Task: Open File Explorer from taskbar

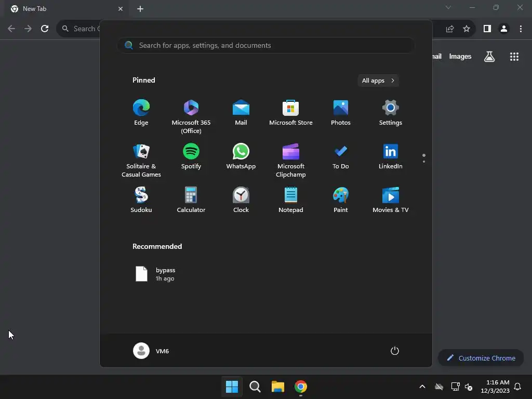Action: [x=278, y=387]
